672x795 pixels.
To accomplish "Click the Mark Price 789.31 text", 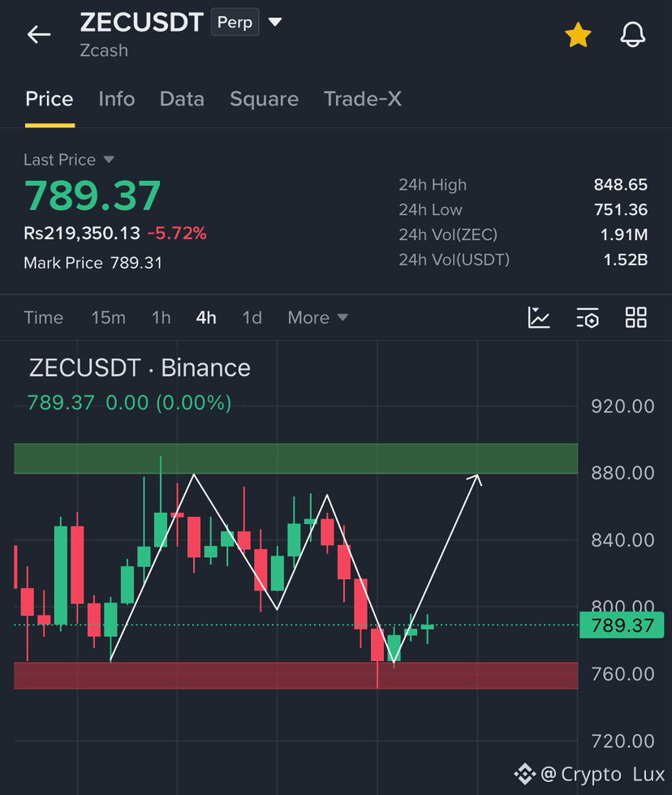I will [x=93, y=263].
